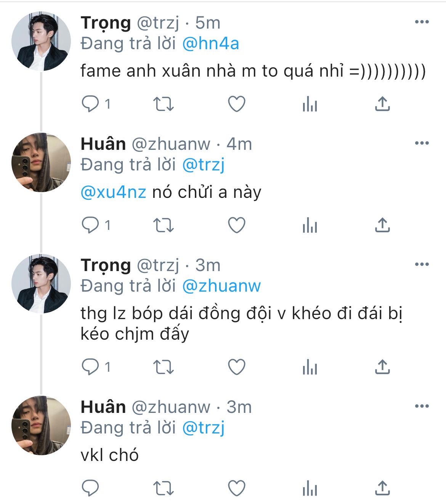The image size is (446, 504).
Task: Retweet Trọng's 5m tweet about fame
Action: point(163,104)
